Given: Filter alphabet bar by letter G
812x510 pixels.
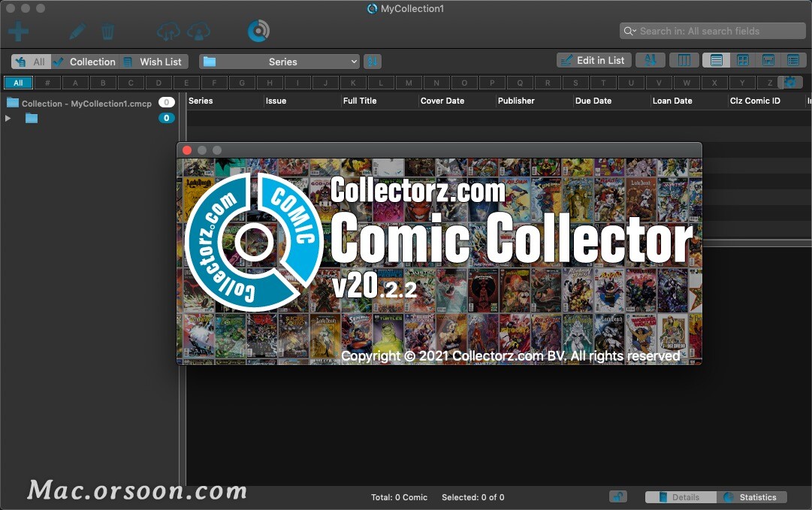Looking at the screenshot, I should coord(242,83).
